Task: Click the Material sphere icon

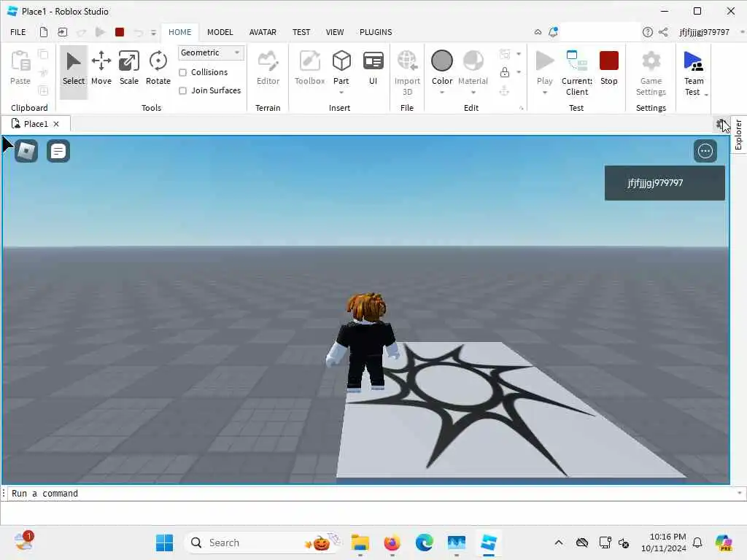Action: [473, 61]
